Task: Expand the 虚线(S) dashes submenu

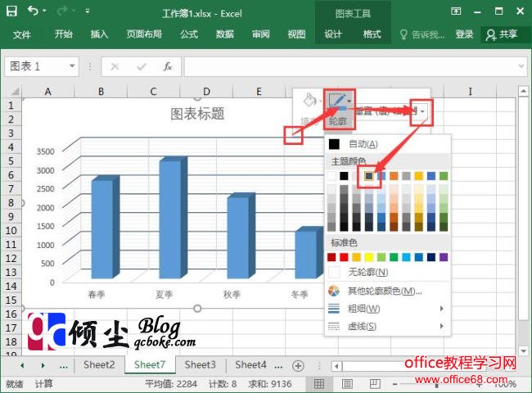Action: pos(387,326)
